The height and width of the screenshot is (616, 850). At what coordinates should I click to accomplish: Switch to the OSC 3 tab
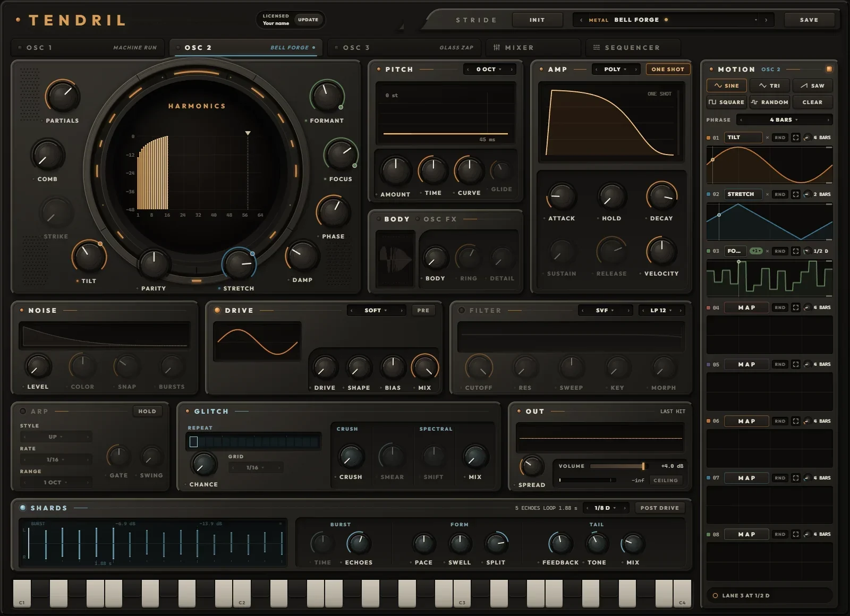pos(404,48)
